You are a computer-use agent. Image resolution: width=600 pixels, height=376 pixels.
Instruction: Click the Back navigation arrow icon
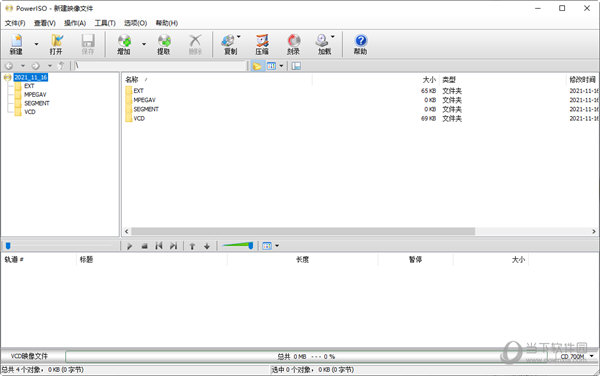9,66
